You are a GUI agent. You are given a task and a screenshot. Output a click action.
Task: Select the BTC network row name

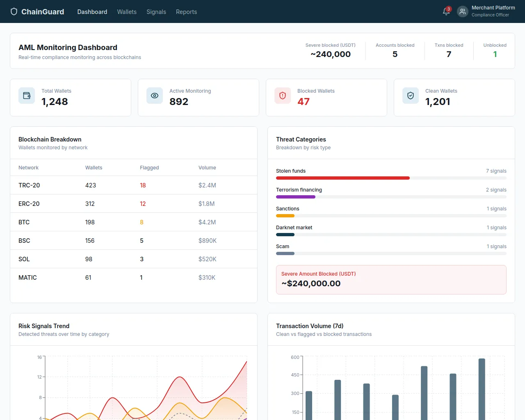24,222
